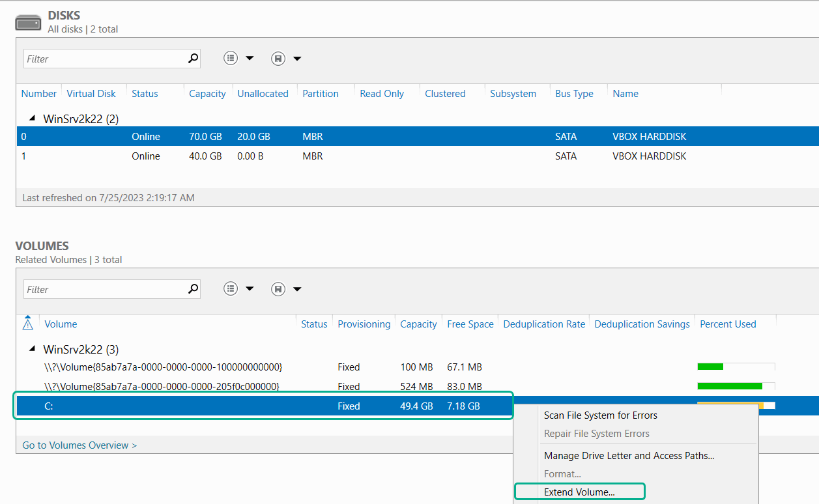Select disk 0 with 70.0 GB capacity

pyautogui.click(x=417, y=136)
